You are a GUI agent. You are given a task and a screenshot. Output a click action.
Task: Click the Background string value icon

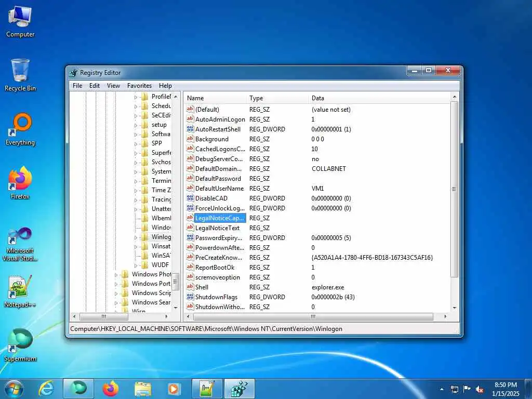click(190, 139)
